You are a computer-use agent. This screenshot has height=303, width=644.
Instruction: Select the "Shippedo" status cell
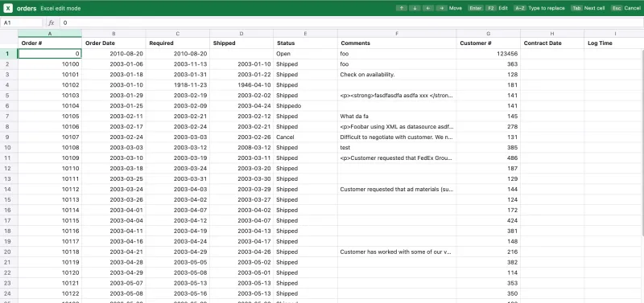306,106
